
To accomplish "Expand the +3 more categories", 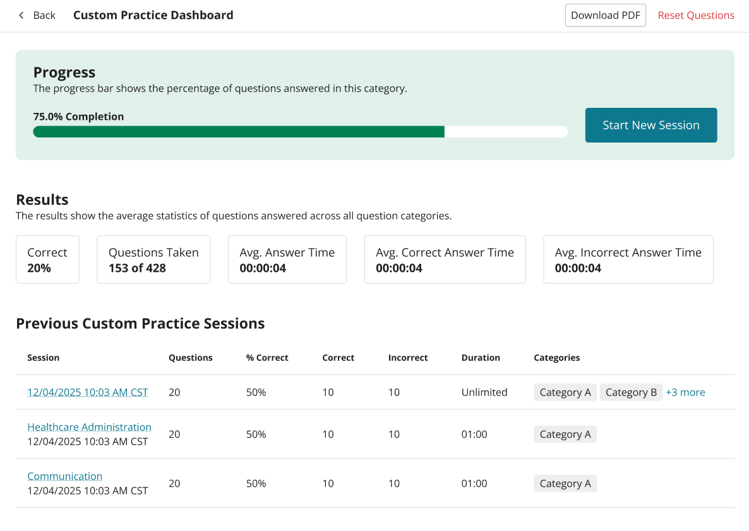I will pos(685,392).
